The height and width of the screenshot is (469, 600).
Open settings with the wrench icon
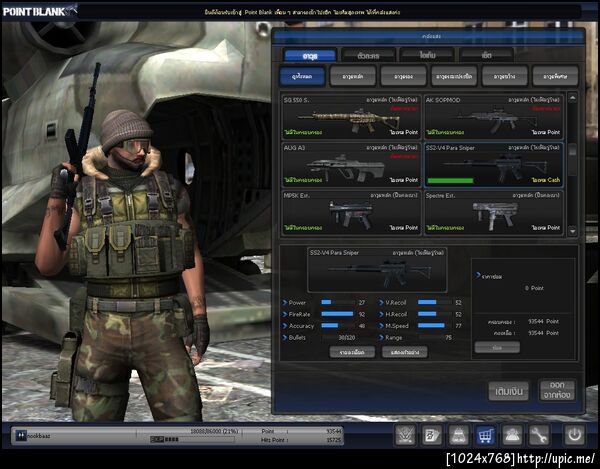point(539,435)
